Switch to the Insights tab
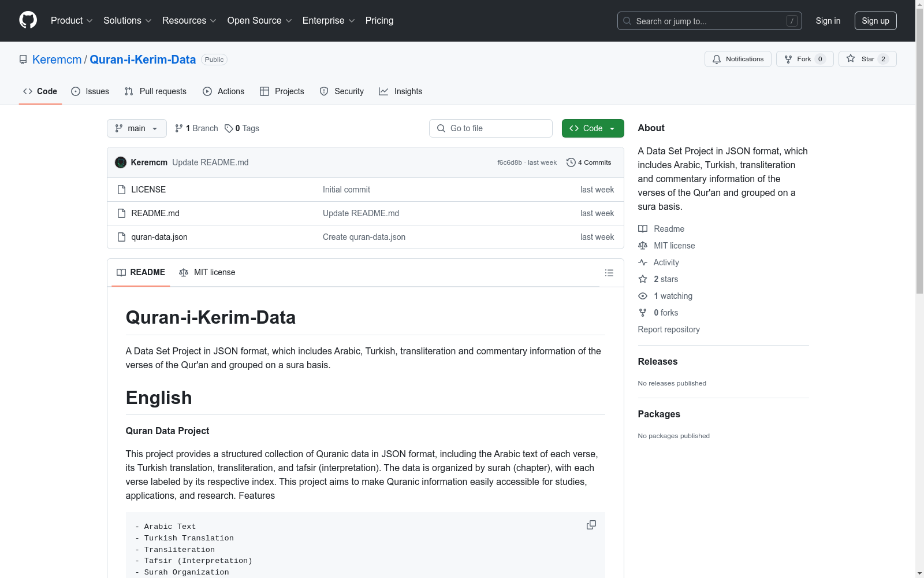Screen dimensions: 924x578 click(x=400, y=91)
